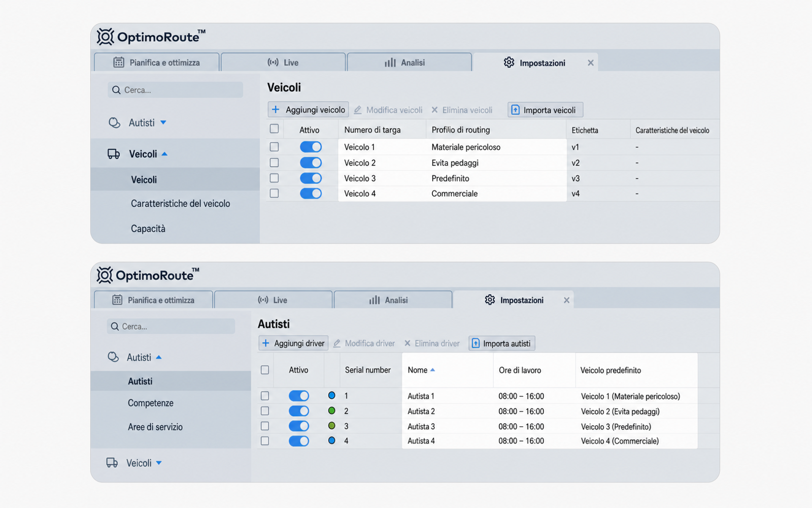Click the calendar icon in the lower Pianifica e ottimizza tab
The image size is (812, 508).
(117, 300)
